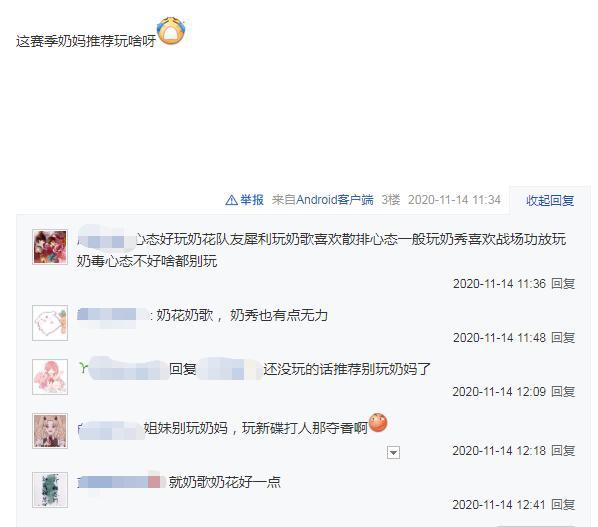Click the warning triangle report icon

pyautogui.click(x=231, y=200)
